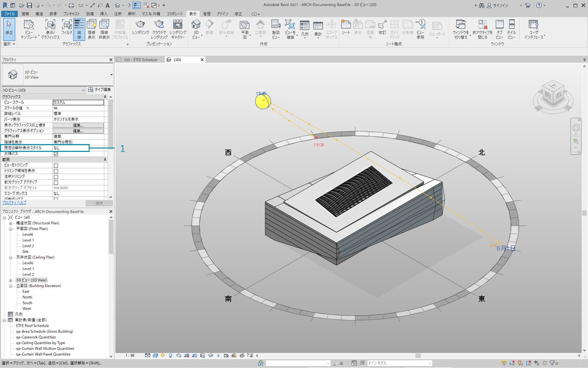Image resolution: width=588 pixels, height=368 pixels.
Task: Click the 平面図 (Plan Views) icon
Action: 245,29
